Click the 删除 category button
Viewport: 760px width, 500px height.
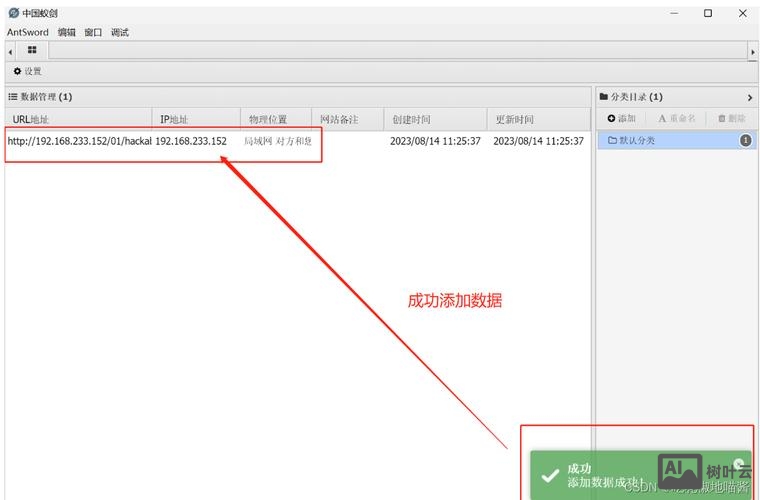click(731, 118)
